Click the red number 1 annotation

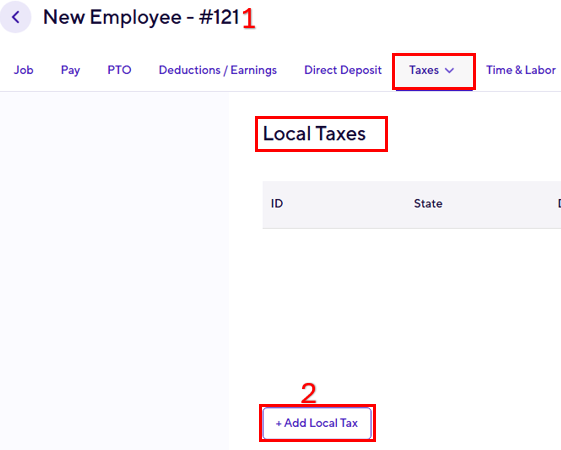(x=249, y=19)
